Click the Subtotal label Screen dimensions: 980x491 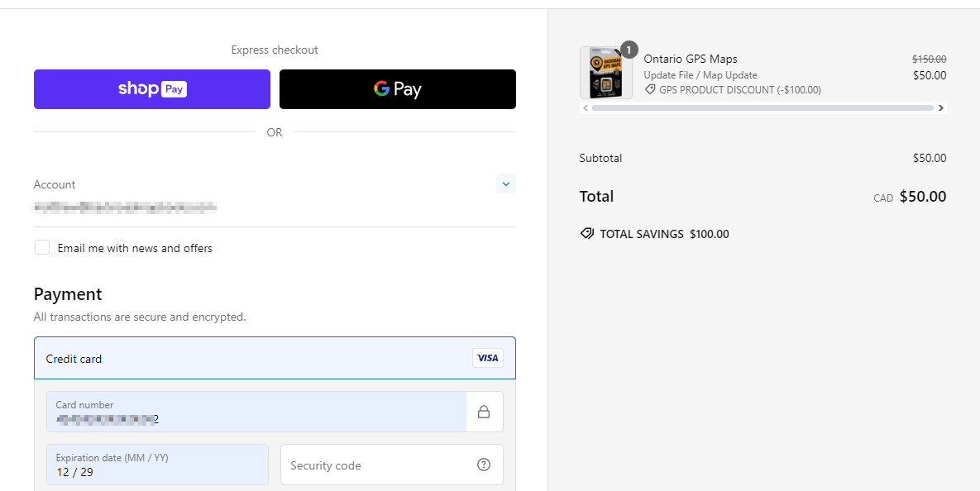pos(600,158)
